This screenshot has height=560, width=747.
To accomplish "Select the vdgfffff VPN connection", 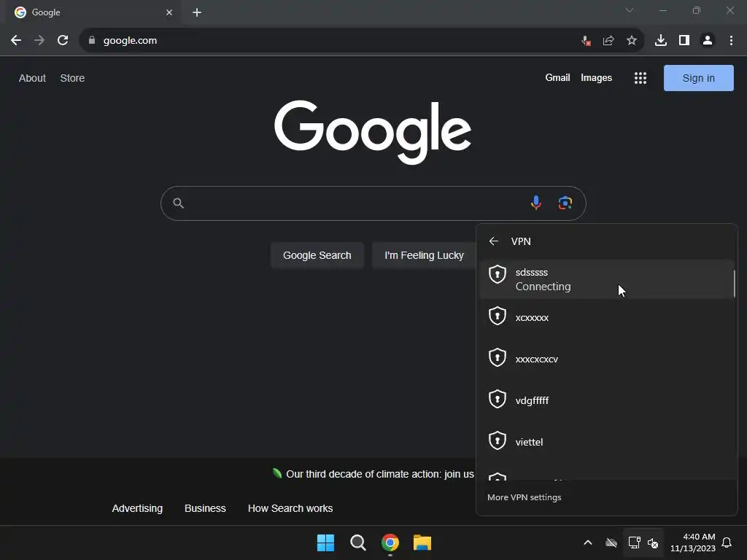I will 606,400.
